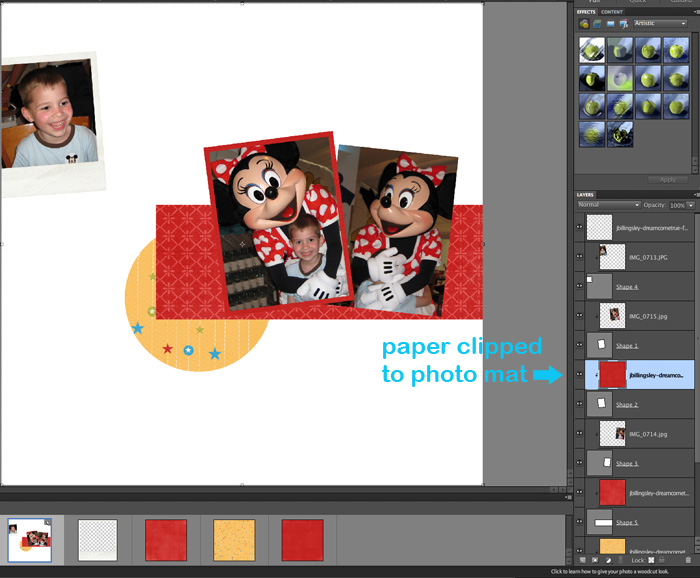Click the highlighted red paper layer thumbnail
The width and height of the screenshot is (700, 578).
coord(612,374)
